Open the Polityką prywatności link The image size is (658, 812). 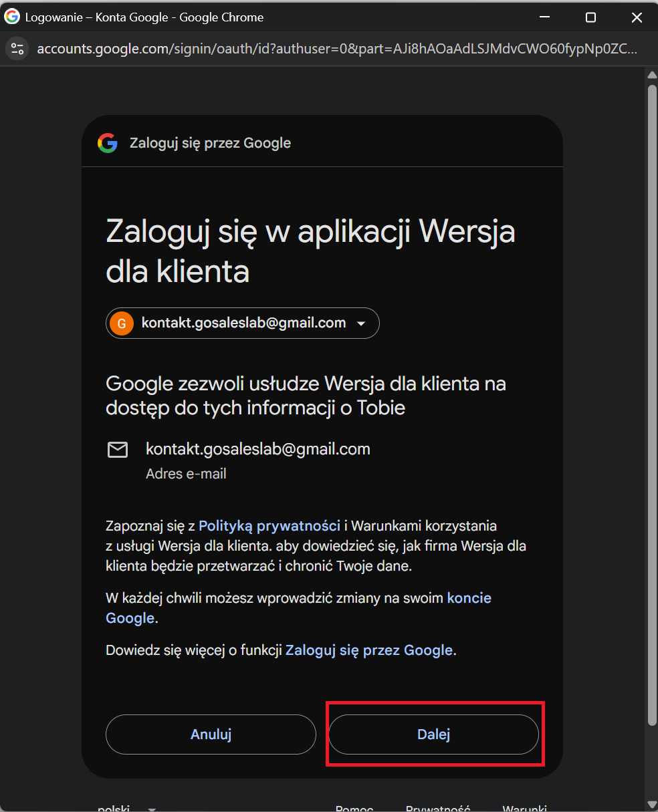point(269,526)
